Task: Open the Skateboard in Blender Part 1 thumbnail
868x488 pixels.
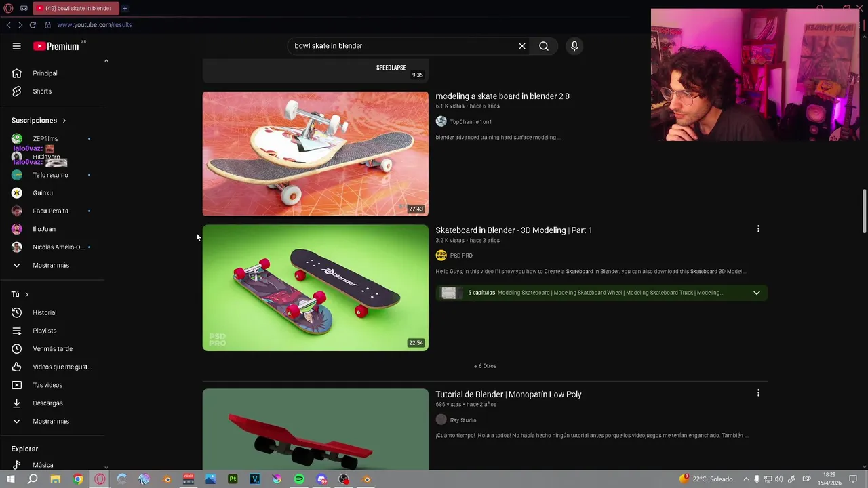Action: click(315, 288)
